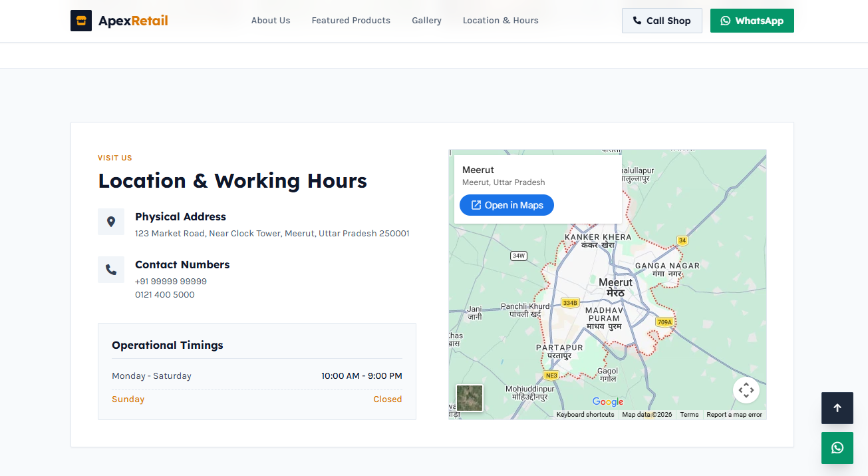Screen dimensions: 868x476
Task: Click the Location & Working Hours heading
Action: [233, 181]
